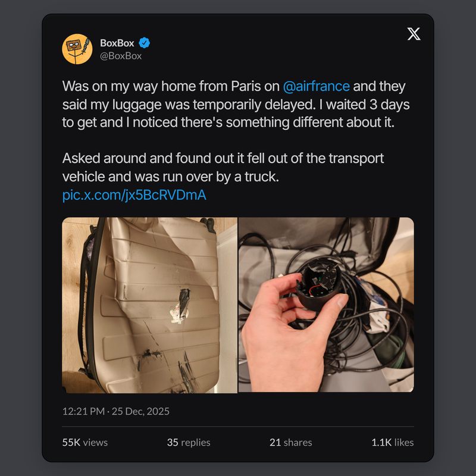
Task: Click the divider line above stats
Action: (x=238, y=427)
